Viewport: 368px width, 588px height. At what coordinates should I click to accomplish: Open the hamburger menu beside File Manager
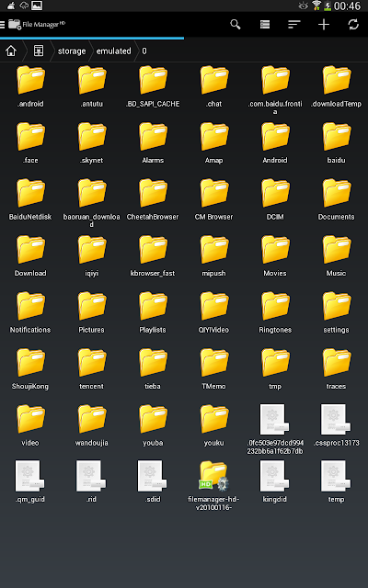[2, 25]
